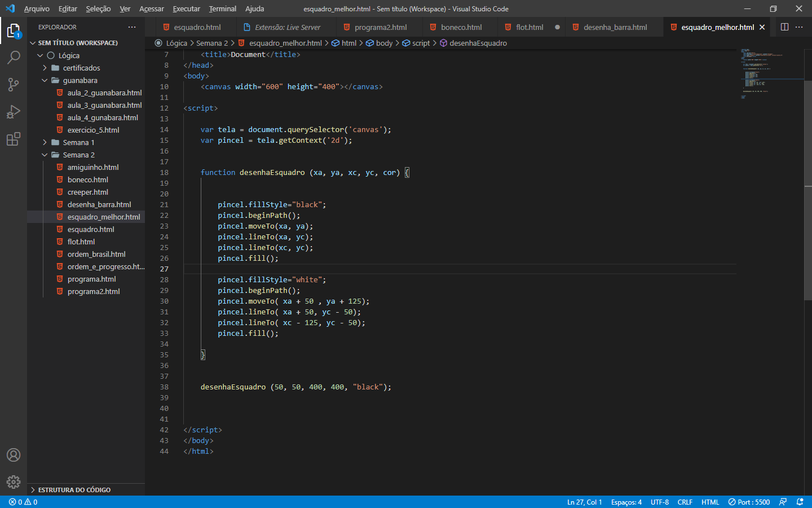The height and width of the screenshot is (508, 812).
Task: Open the Search view icon
Action: pyautogui.click(x=14, y=58)
